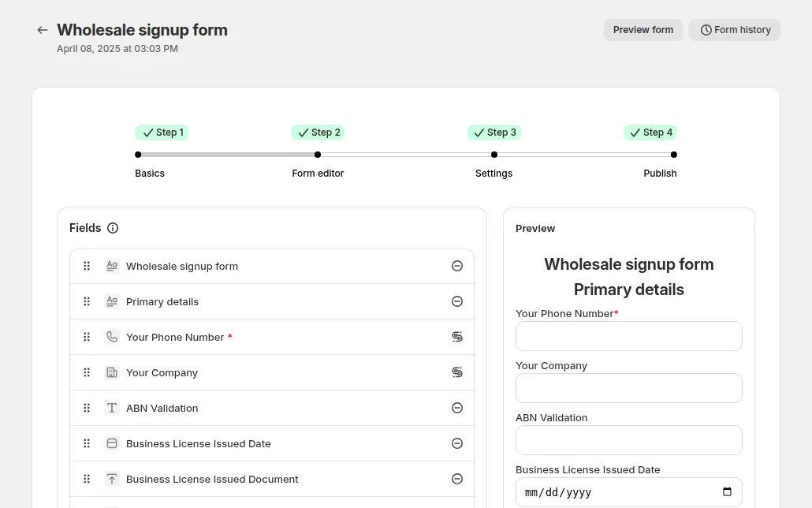Image resolution: width=812 pixels, height=508 pixels.
Task: Remove the Business License Issued Date field
Action: click(456, 444)
